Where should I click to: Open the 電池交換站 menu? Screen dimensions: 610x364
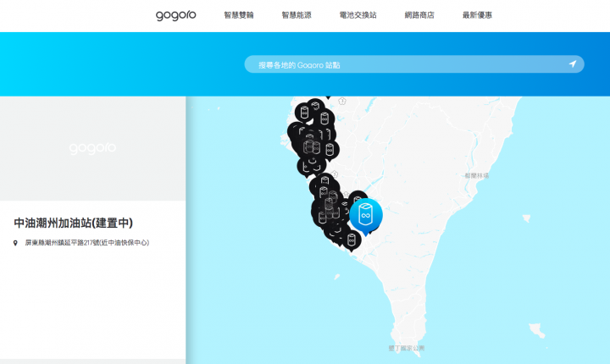click(358, 15)
